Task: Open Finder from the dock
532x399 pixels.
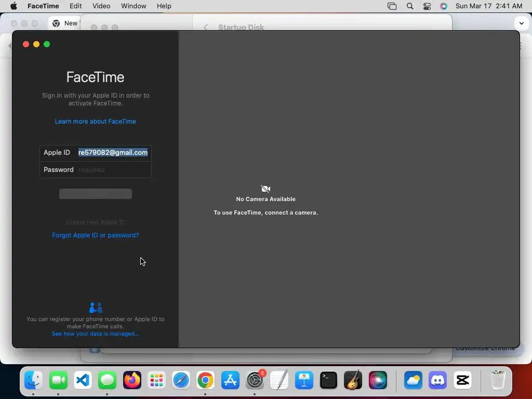Action: (34, 380)
